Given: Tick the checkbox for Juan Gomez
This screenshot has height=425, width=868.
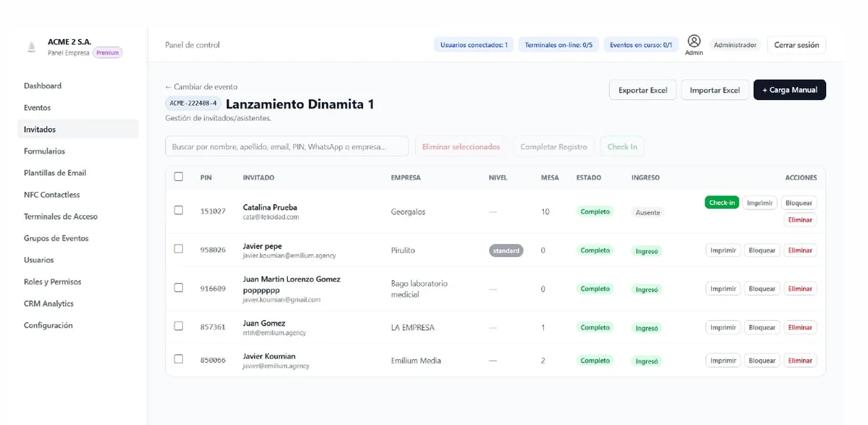Looking at the screenshot, I should click(179, 326).
